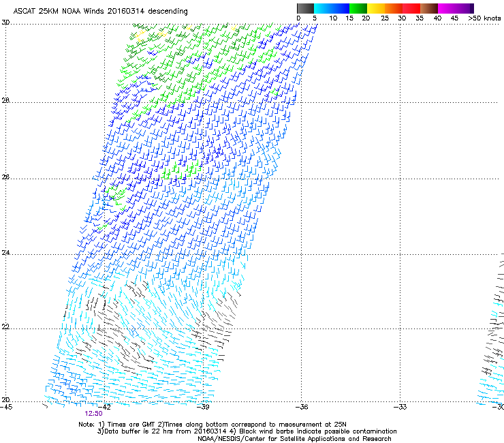504x443 pixels.
Task: Click the 'Times are GMT' note line
Action: point(212,425)
